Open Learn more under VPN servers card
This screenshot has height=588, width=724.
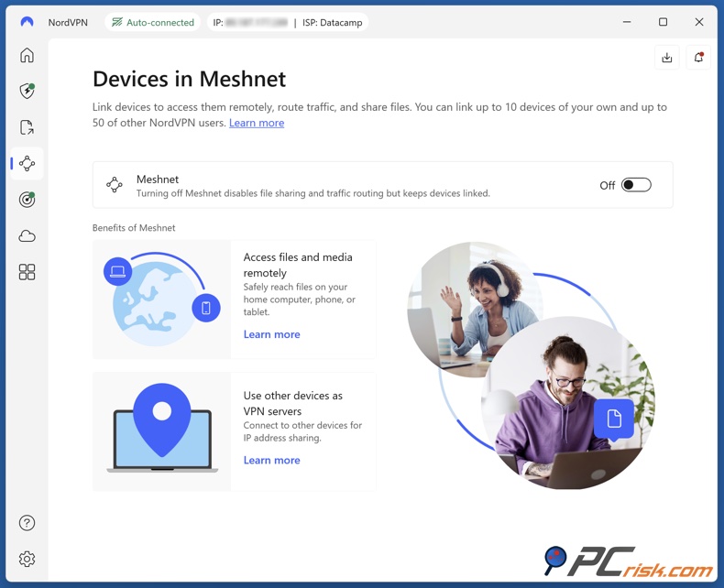[271, 460]
